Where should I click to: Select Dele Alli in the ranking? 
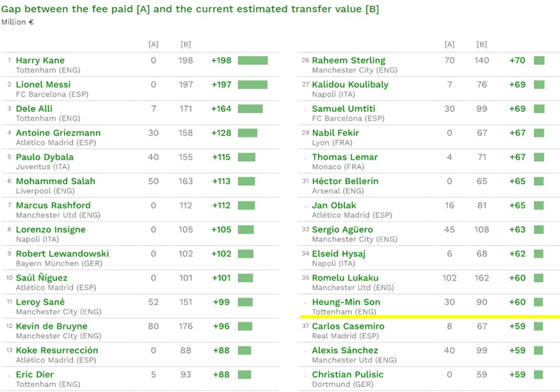pos(34,109)
